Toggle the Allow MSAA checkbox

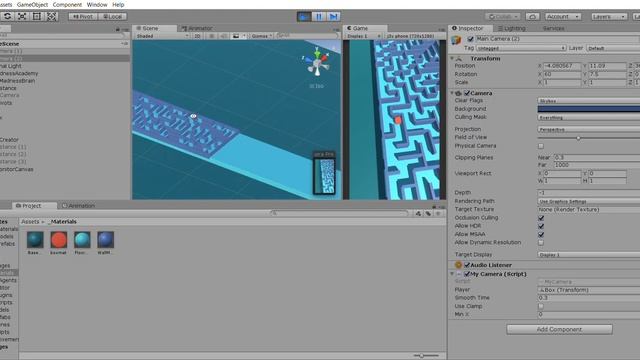(x=541, y=234)
